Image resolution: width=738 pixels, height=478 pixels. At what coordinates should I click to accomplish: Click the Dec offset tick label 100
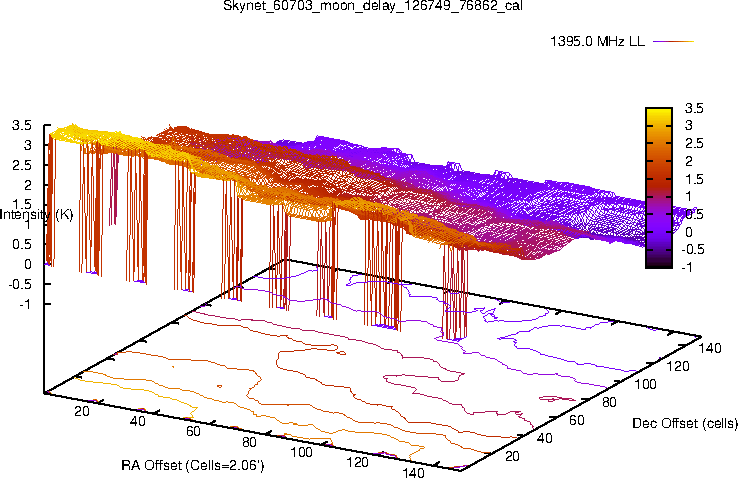click(x=645, y=384)
